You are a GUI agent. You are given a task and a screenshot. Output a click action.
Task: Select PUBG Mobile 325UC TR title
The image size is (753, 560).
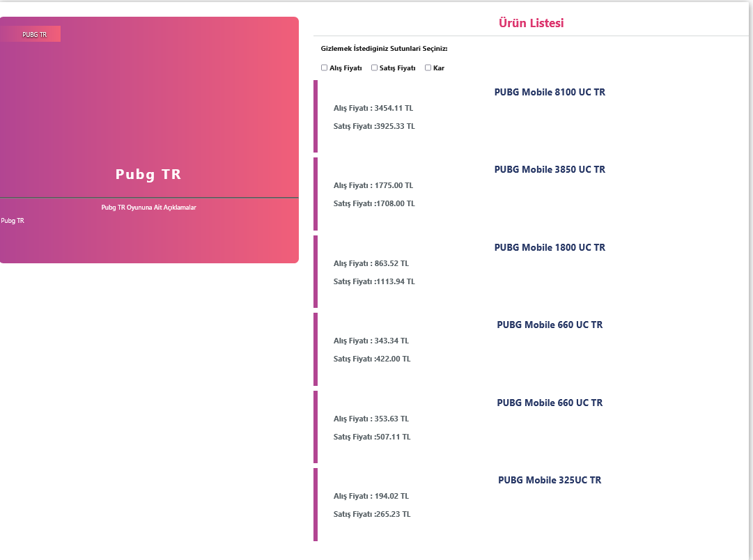550,480
